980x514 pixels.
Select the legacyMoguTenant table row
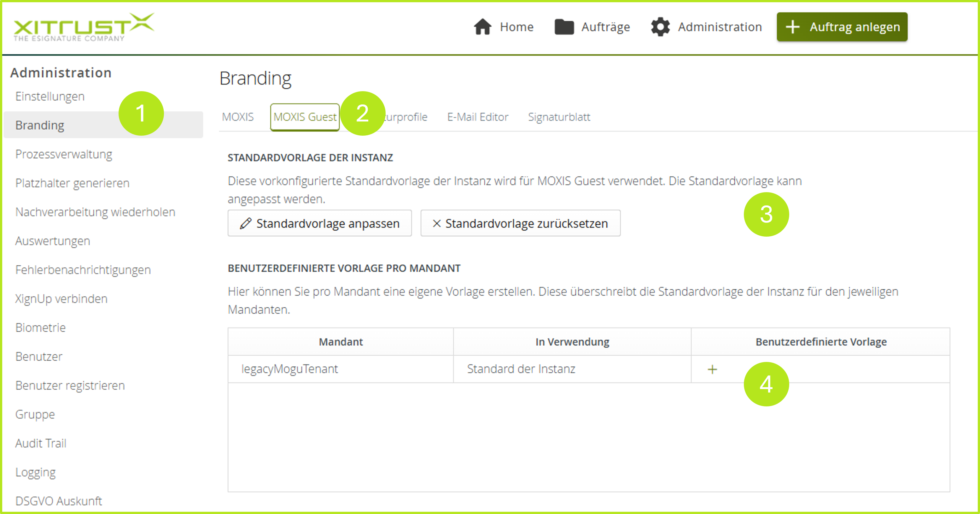(341, 369)
